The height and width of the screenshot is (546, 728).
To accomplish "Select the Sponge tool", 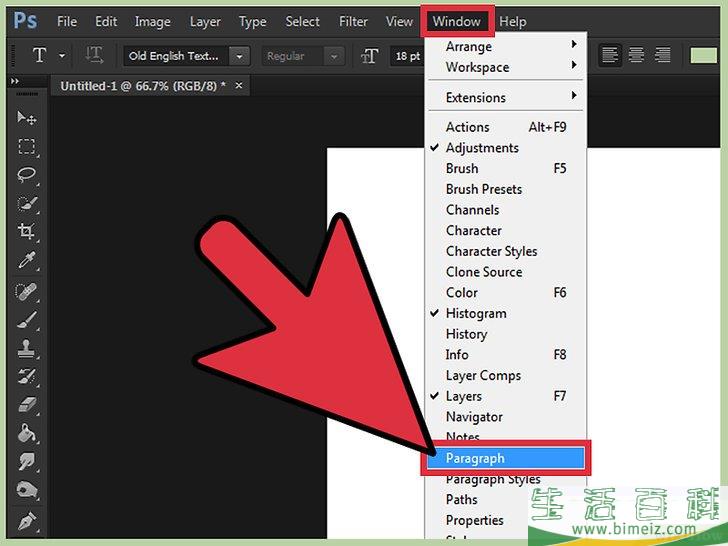I will coord(26,489).
